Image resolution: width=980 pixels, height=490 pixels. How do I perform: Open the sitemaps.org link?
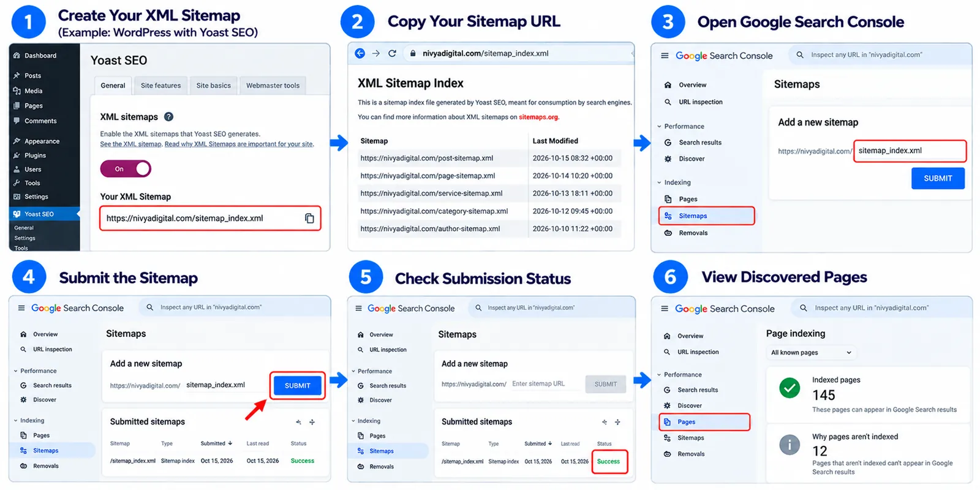[538, 117]
